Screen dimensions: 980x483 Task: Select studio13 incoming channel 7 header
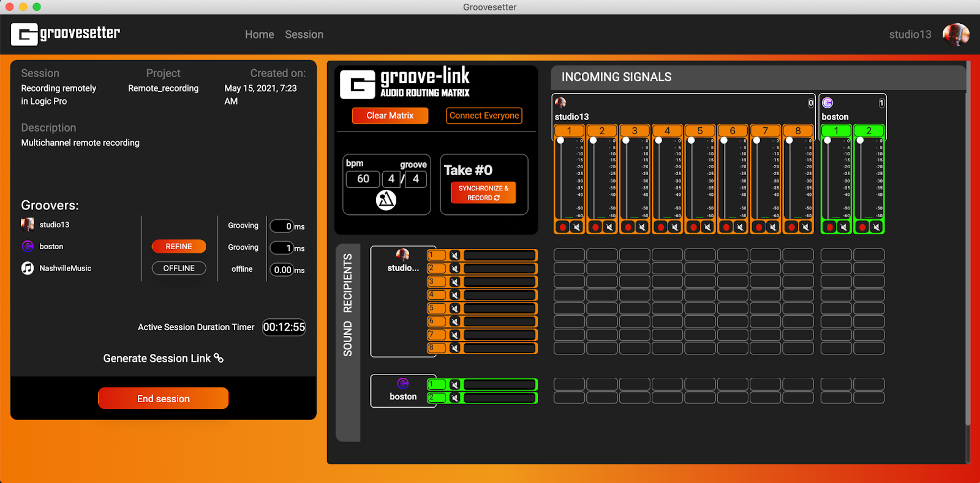765,130
